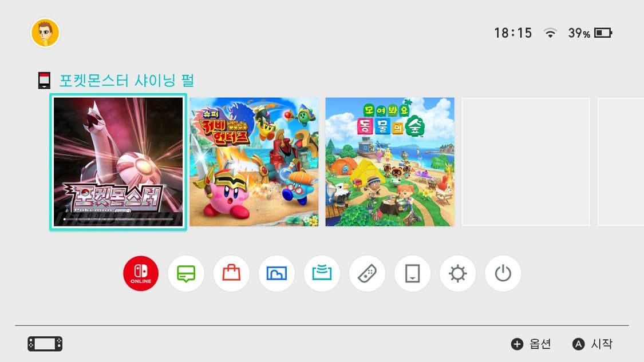Click the 옵션 options button
The width and height of the screenshot is (644, 362).
[531, 344]
